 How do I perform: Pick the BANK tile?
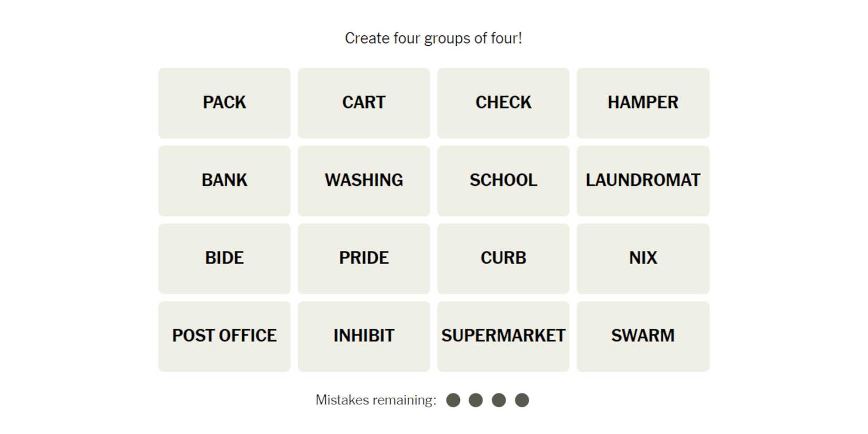click(224, 180)
